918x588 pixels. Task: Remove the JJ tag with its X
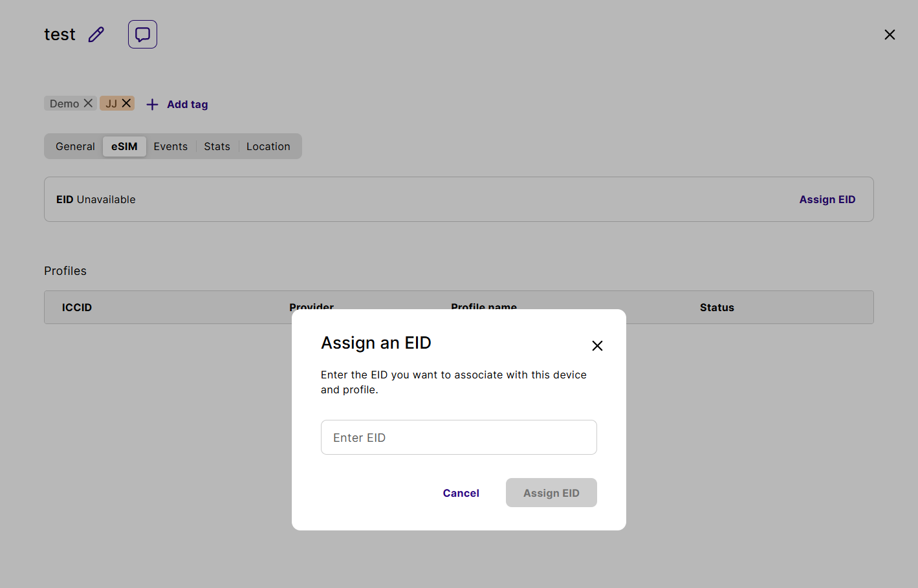[126, 103]
